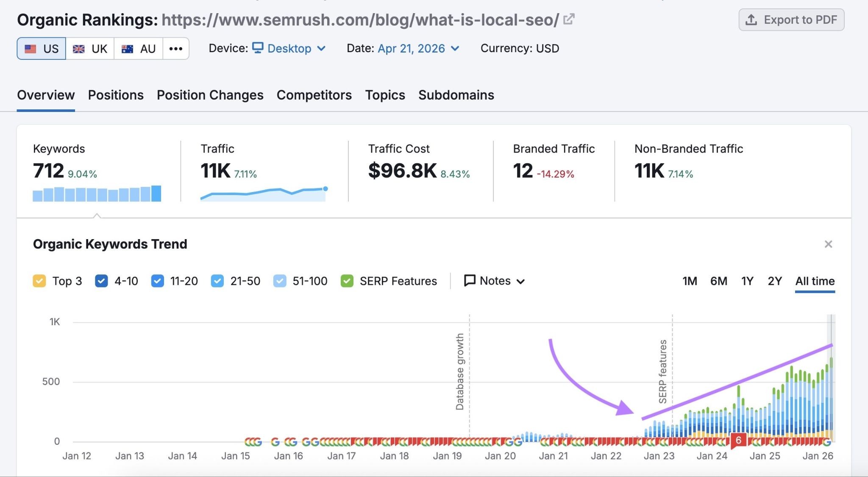Select the All time range
This screenshot has height=477, width=868.
pos(815,281)
